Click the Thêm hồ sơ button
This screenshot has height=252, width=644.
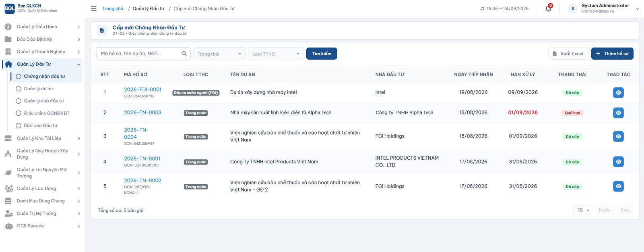pos(612,54)
